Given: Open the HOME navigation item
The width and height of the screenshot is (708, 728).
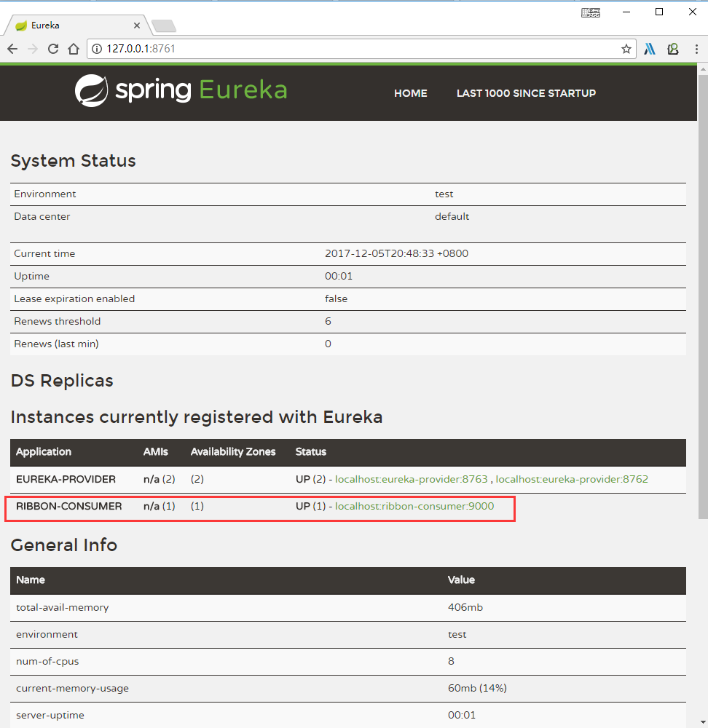Looking at the screenshot, I should point(410,93).
